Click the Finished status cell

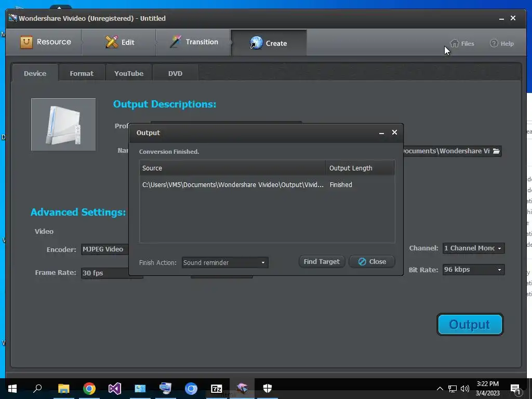click(341, 184)
